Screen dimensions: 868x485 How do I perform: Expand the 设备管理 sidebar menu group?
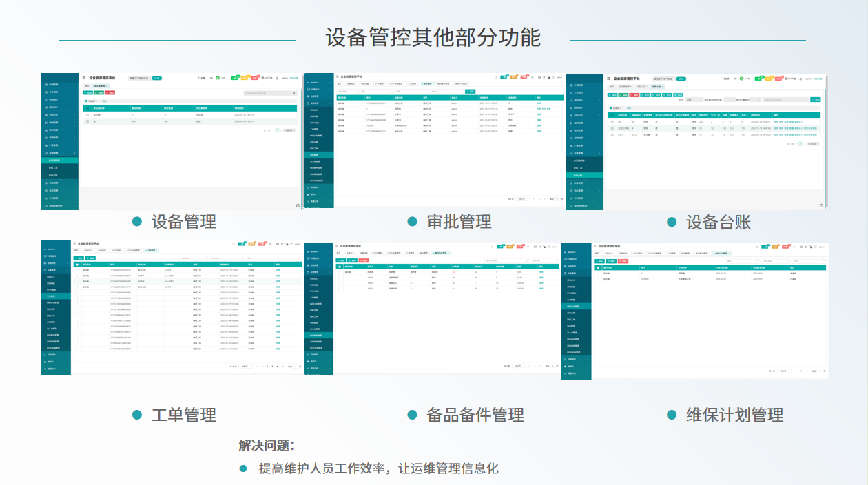pyautogui.click(x=53, y=152)
